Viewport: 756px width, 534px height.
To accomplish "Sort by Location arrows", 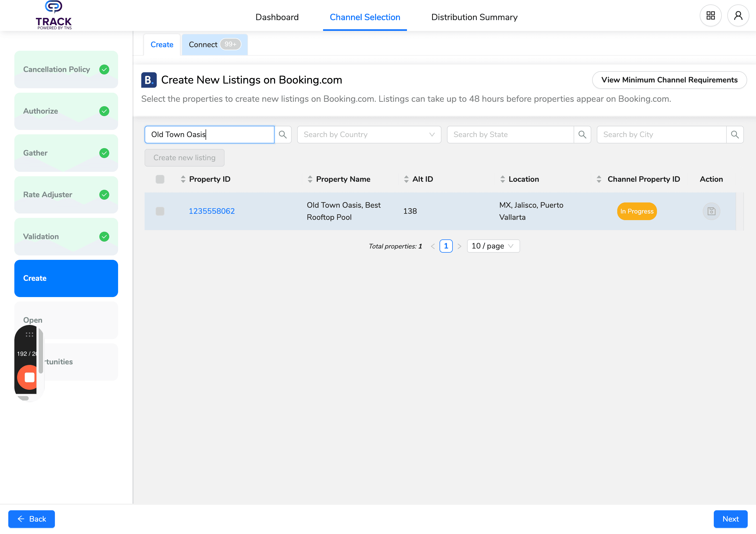I will click(502, 179).
